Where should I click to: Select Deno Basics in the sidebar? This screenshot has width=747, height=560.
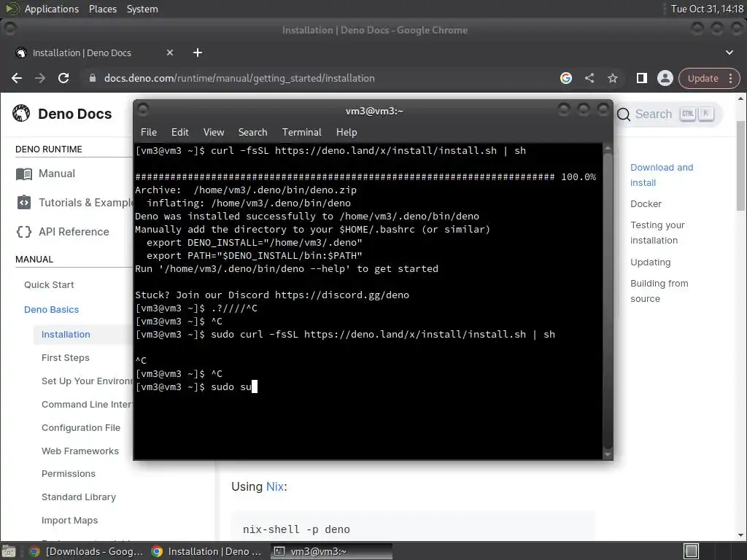click(x=52, y=309)
